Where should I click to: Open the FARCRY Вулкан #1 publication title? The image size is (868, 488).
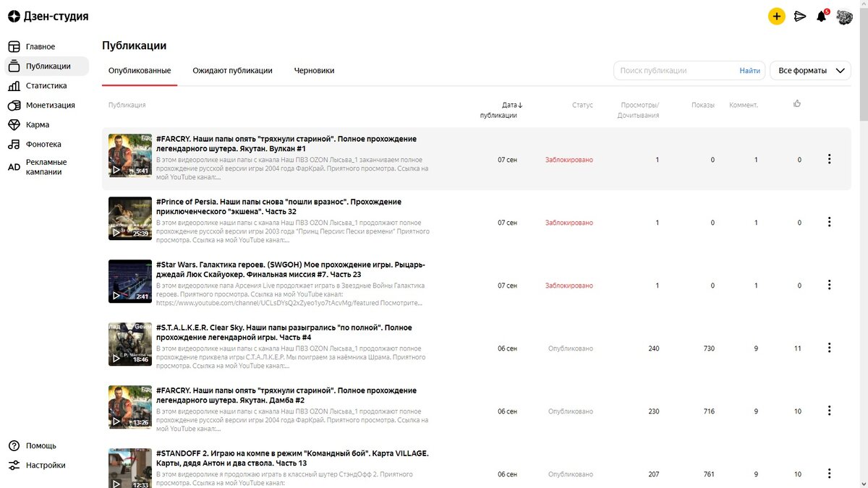[286, 143]
